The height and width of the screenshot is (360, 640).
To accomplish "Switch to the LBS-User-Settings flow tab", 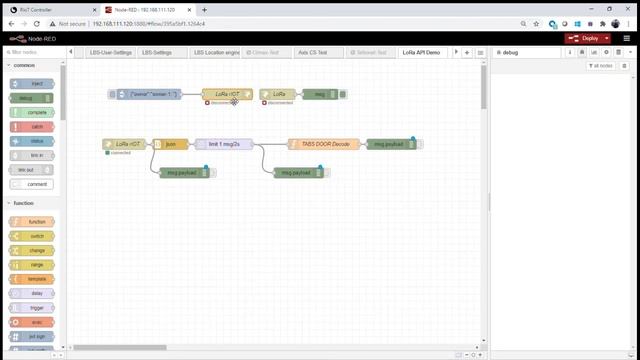I will (111, 53).
